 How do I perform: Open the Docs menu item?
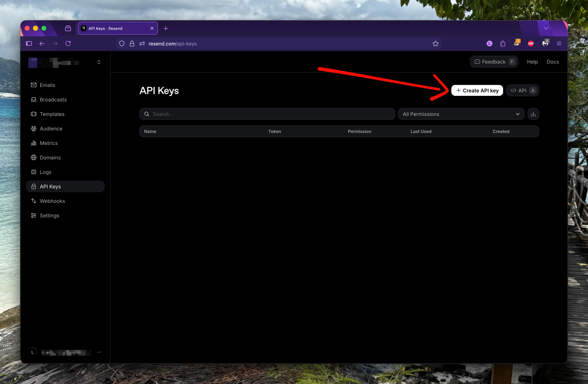[x=553, y=62]
